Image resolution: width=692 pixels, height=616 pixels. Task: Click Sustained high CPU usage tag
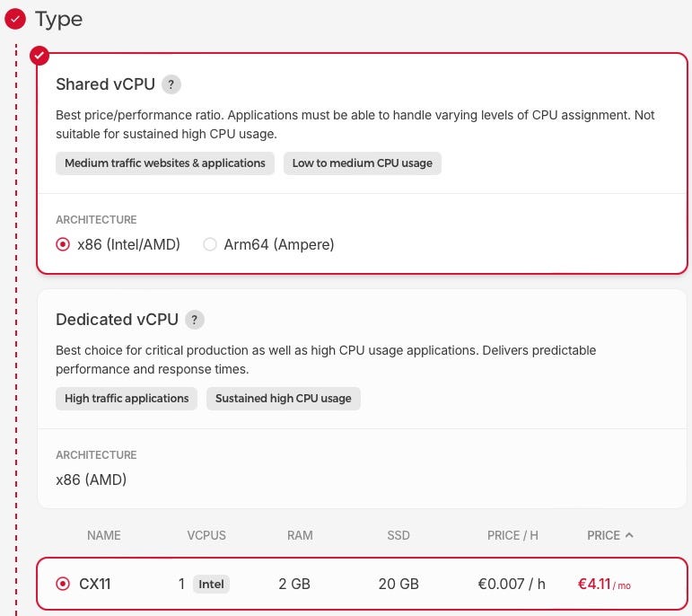pos(284,399)
